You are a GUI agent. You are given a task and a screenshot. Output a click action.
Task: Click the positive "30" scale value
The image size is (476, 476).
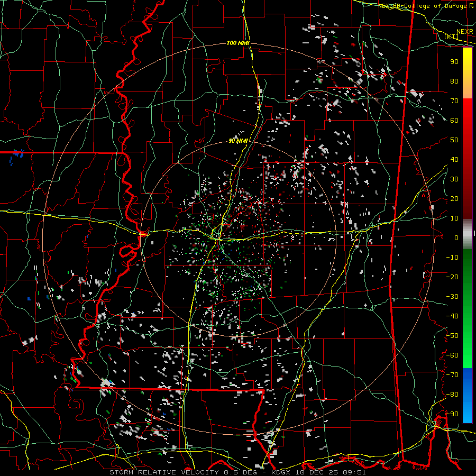[x=454, y=179]
